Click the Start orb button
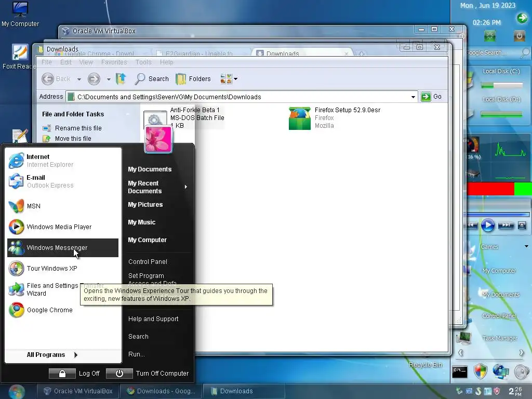Screen dimensions: 532x399 click(x=17, y=391)
